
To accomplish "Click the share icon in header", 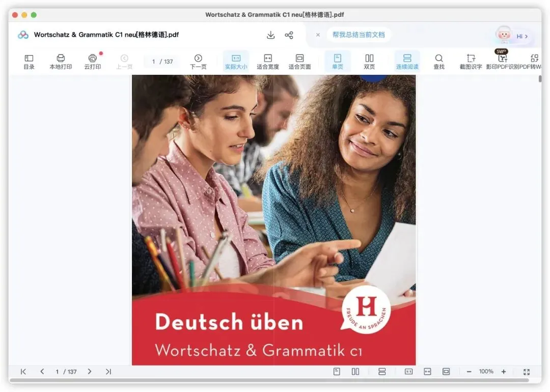I will (289, 35).
